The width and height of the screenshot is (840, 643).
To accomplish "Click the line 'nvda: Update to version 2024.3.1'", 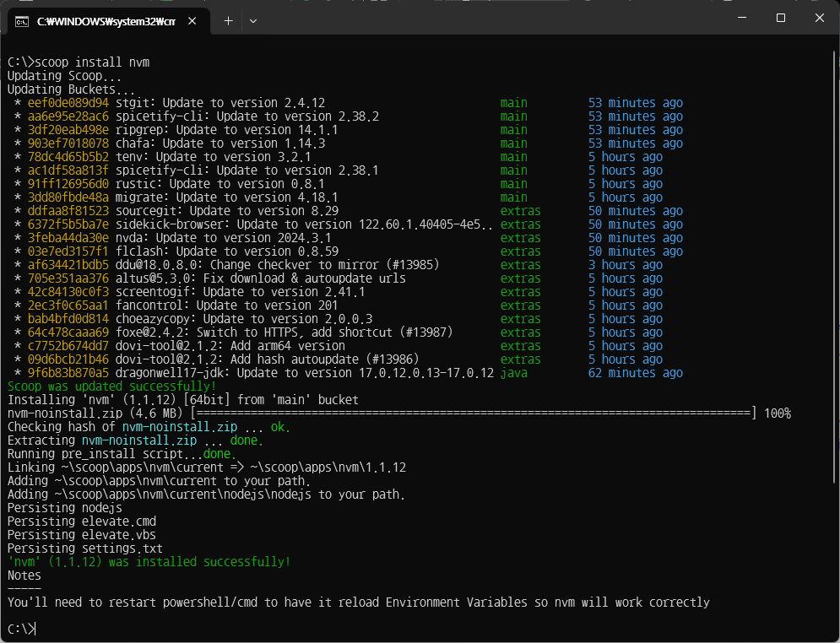I will click(224, 238).
